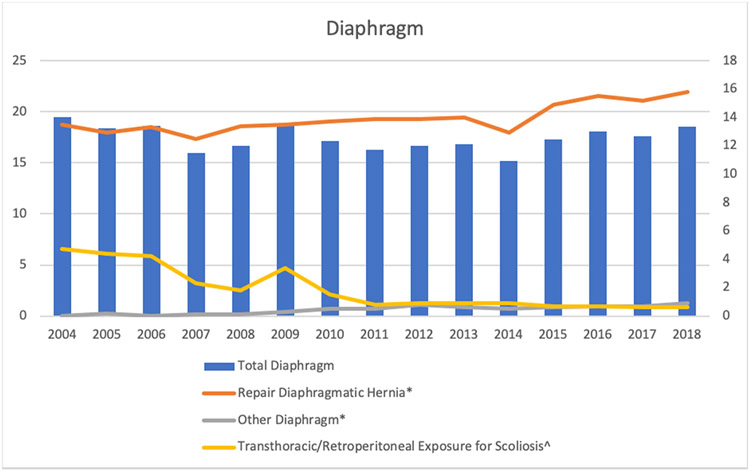750x471 pixels.
Task: Click right axis value 12
Action: tap(729, 145)
